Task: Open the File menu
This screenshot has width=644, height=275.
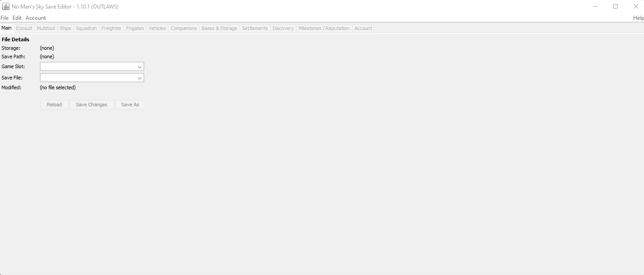Action: pyautogui.click(x=4, y=18)
